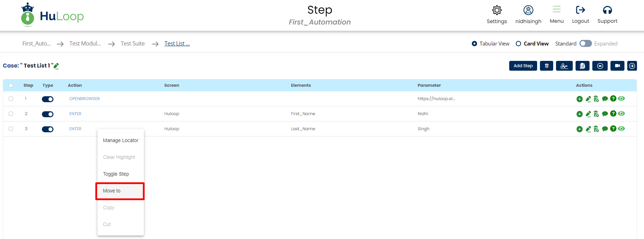Open the nidhisingh user profile menu

528,10
